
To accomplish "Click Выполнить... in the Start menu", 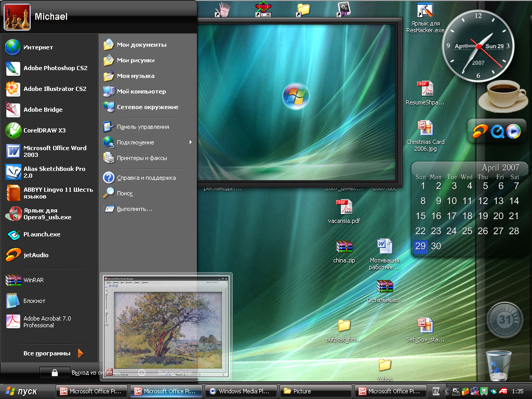I will (134, 209).
